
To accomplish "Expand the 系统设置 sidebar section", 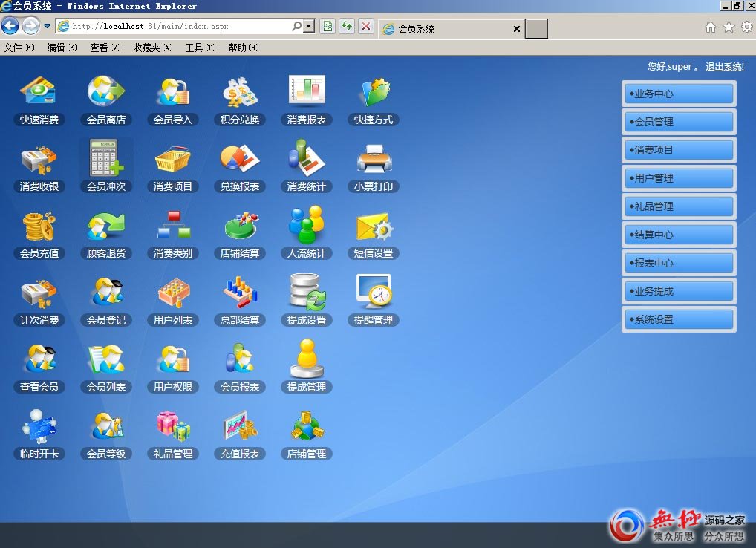I will click(679, 319).
